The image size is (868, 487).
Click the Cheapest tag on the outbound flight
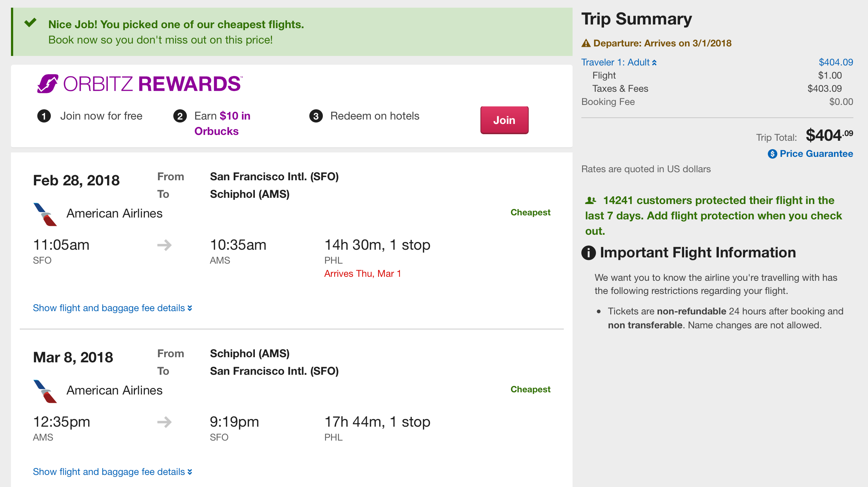click(x=530, y=212)
